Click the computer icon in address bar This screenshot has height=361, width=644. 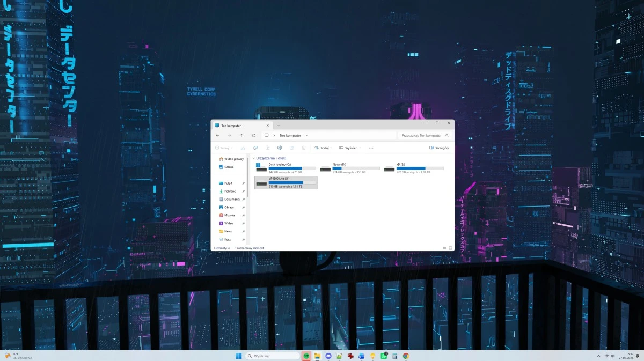[x=266, y=136]
